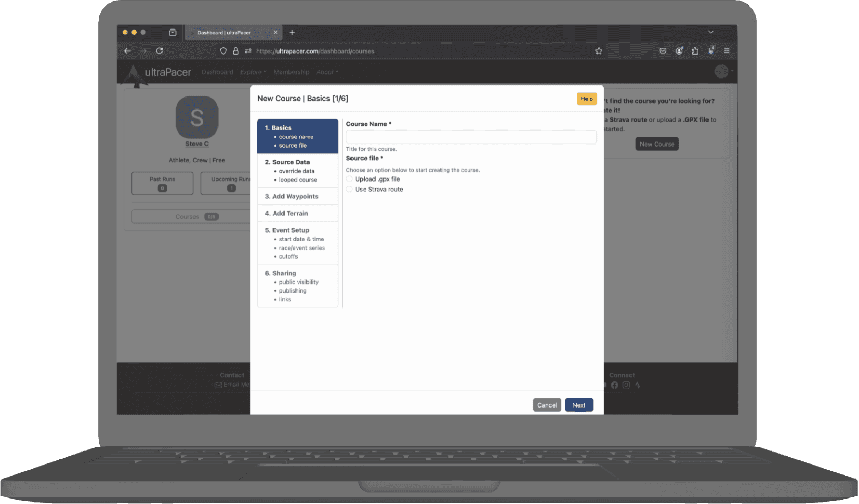Click the yellow Help button
859x504 pixels.
coord(587,99)
